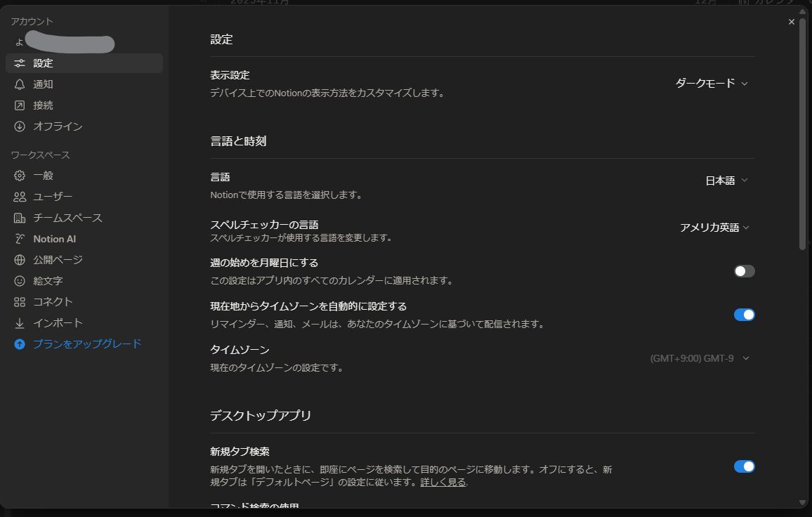Image resolution: width=812 pixels, height=517 pixels.
Task: Turn off the 新規タブ検索 toggle
Action: [x=744, y=466]
